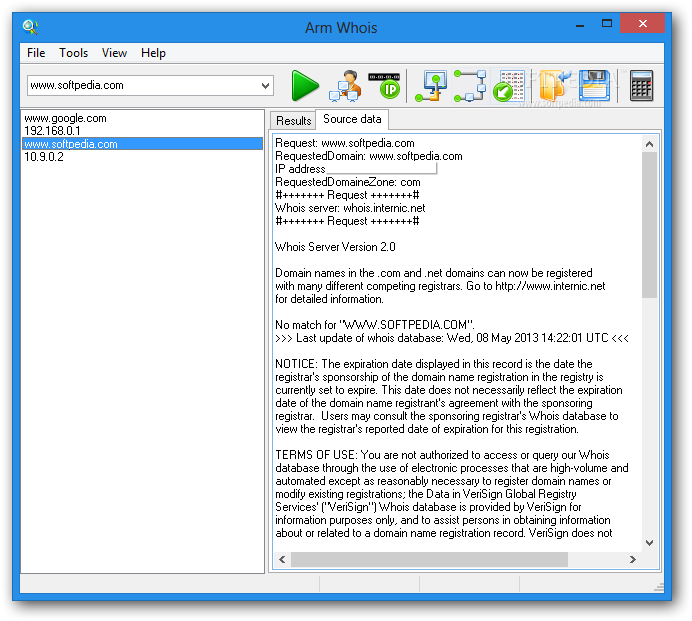This screenshot has width=692, height=621.
Task: Click the list with green arrow icon
Action: pyautogui.click(x=508, y=86)
